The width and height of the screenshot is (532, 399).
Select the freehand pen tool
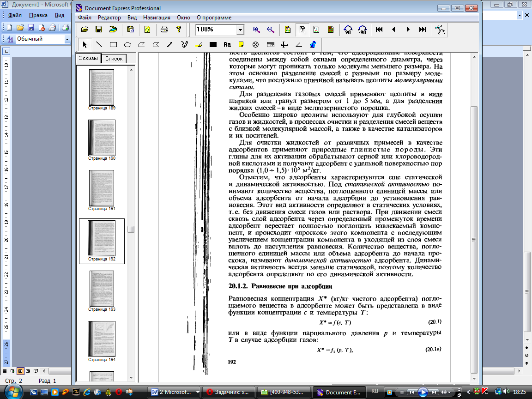pyautogui.click(x=184, y=44)
